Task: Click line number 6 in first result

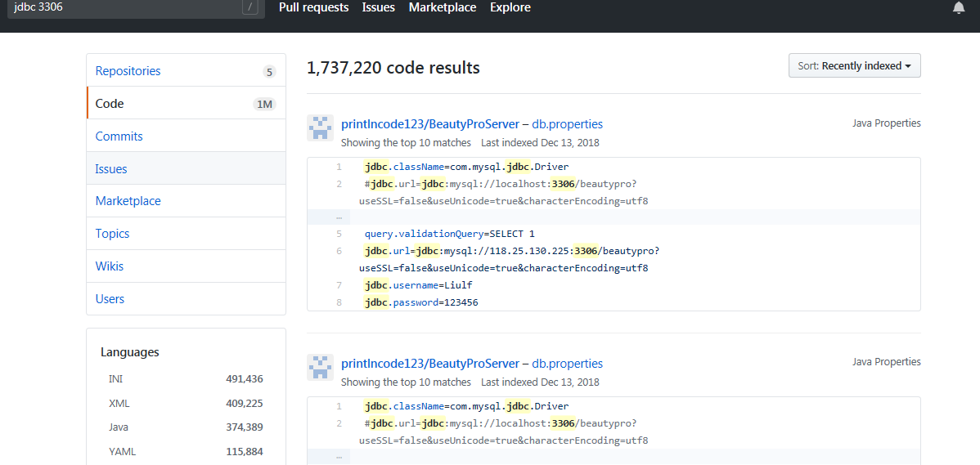Action: 339,251
